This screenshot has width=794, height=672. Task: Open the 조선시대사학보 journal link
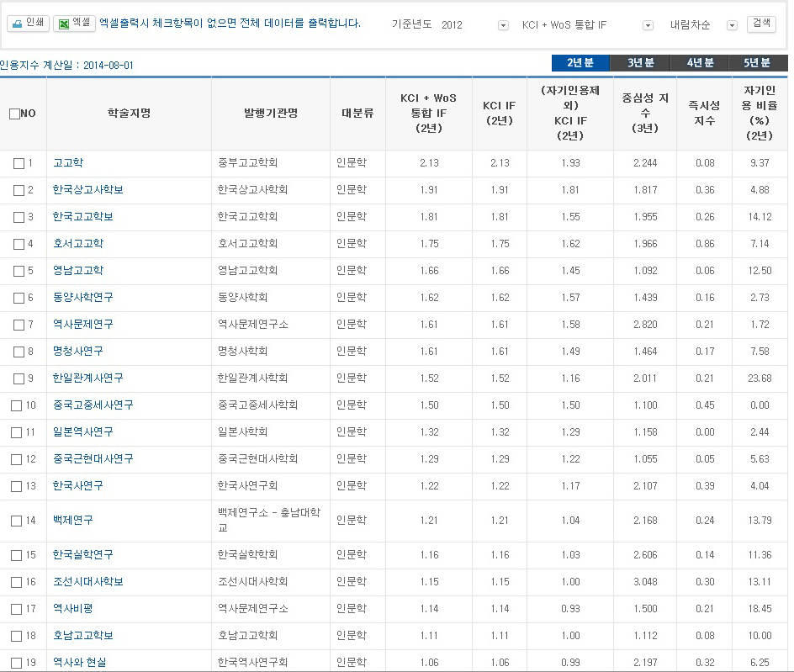click(88, 581)
